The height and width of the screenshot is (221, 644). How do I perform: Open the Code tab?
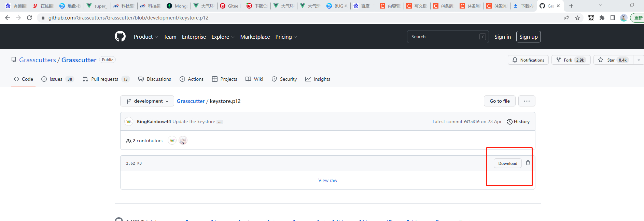23,79
